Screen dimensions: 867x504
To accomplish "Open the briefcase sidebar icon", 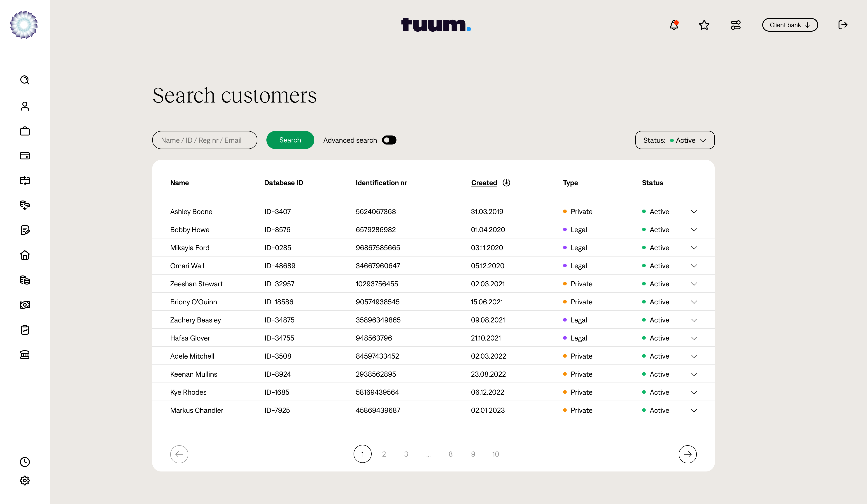I will 25,131.
